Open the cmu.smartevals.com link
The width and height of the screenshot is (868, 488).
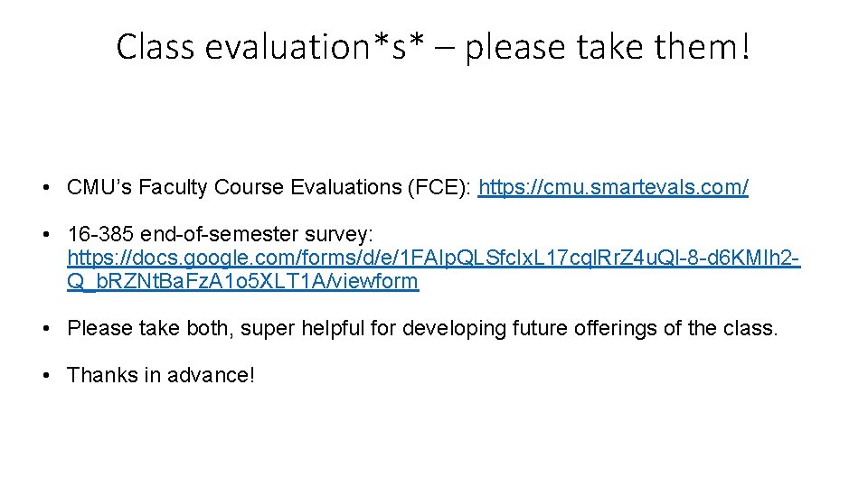[613, 188]
